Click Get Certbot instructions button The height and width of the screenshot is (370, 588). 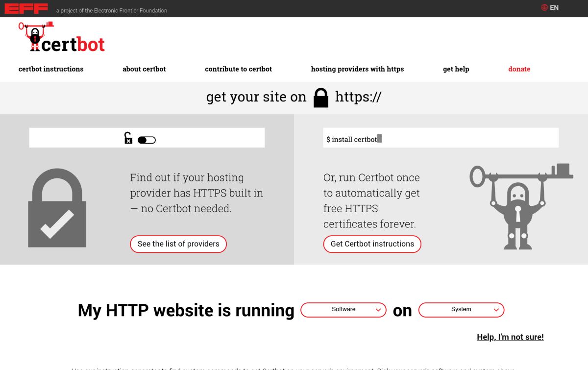point(372,244)
